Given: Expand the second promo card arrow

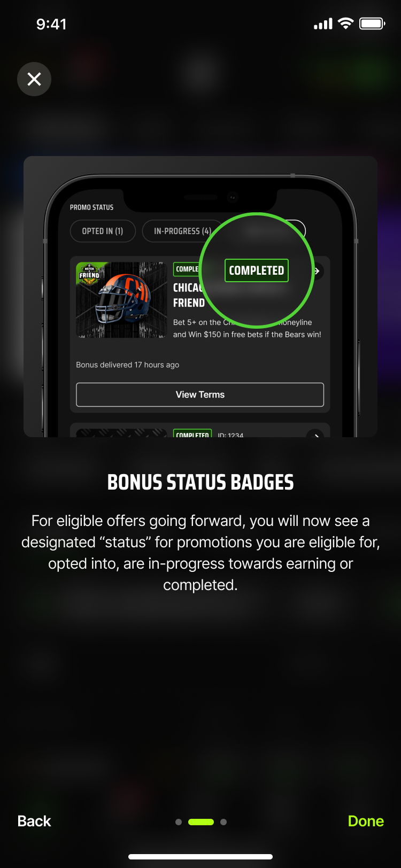Looking at the screenshot, I should (x=315, y=433).
